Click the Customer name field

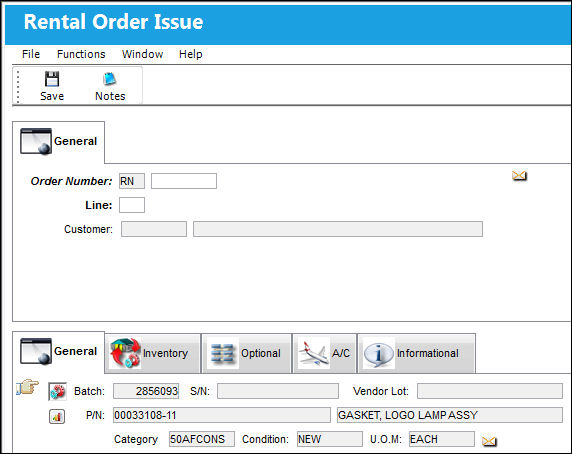(338, 229)
